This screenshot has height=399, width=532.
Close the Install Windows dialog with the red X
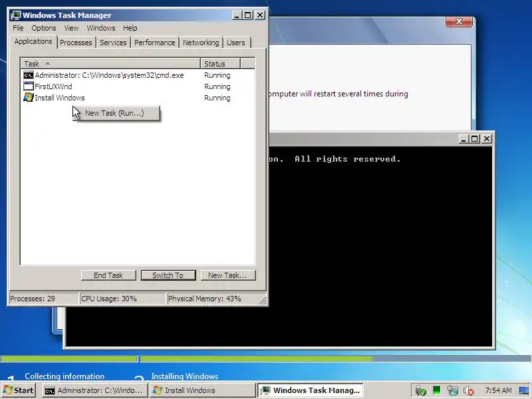point(459,21)
